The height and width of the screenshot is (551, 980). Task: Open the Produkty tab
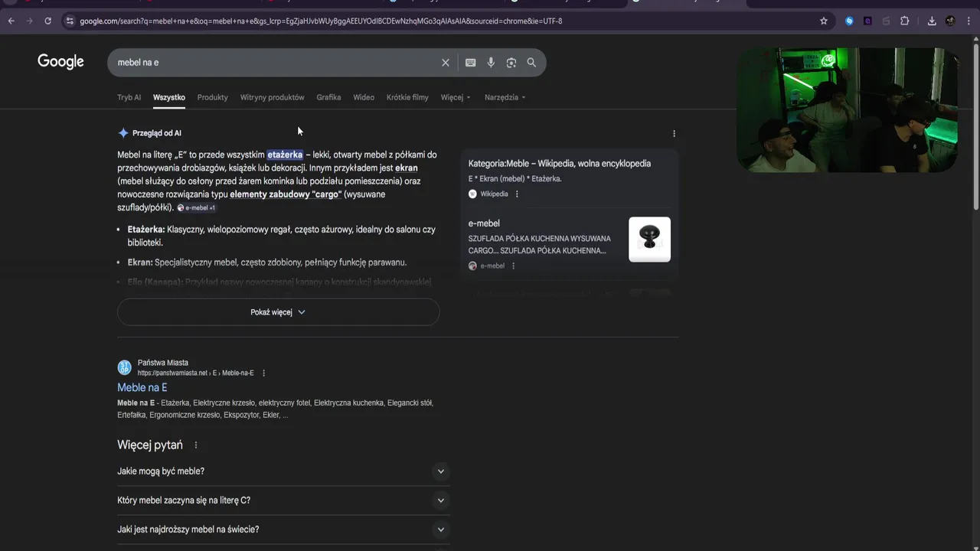point(212,97)
